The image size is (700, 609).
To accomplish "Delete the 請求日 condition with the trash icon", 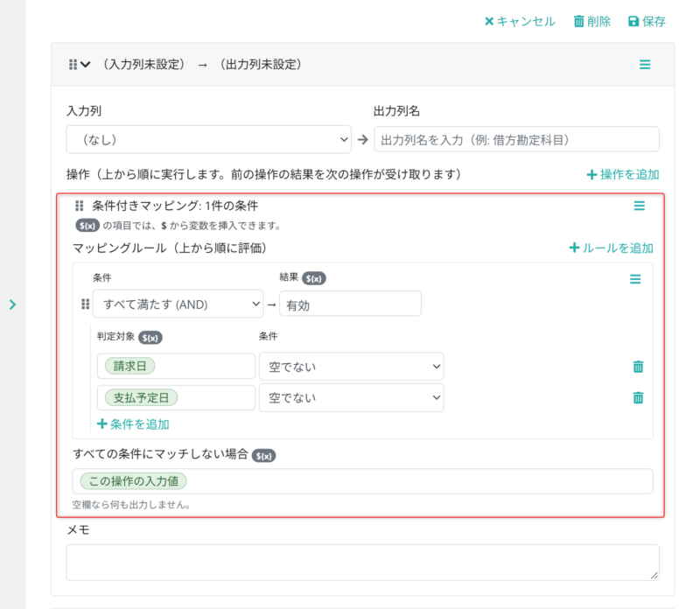I will [x=639, y=367].
